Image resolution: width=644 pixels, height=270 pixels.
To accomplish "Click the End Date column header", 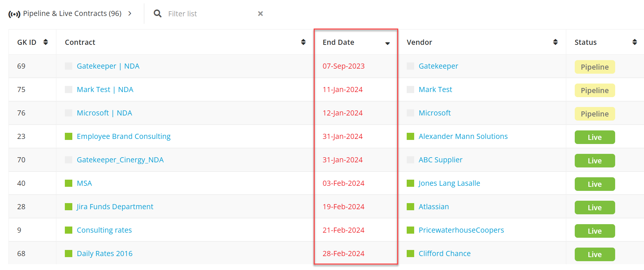I will point(338,42).
